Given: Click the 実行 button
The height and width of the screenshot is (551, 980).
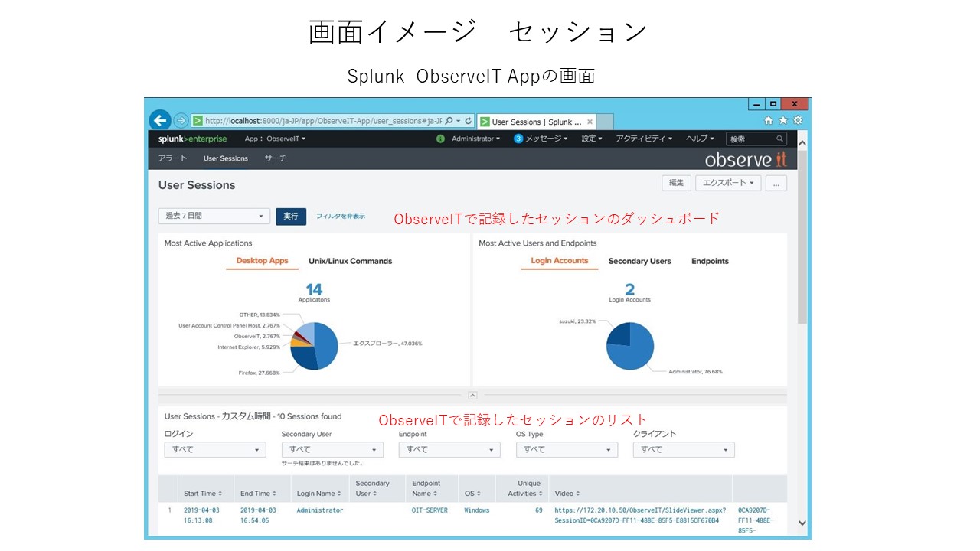Looking at the screenshot, I should pos(291,217).
